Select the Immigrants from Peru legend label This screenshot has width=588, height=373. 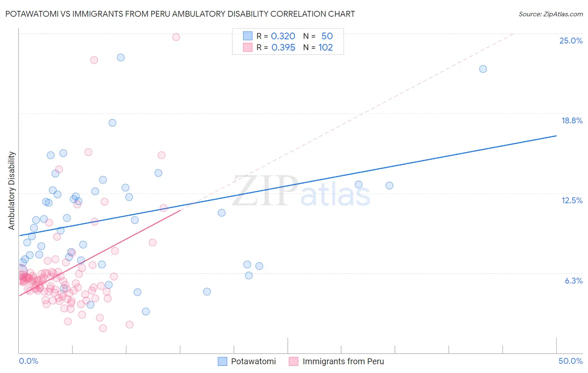coord(343,361)
